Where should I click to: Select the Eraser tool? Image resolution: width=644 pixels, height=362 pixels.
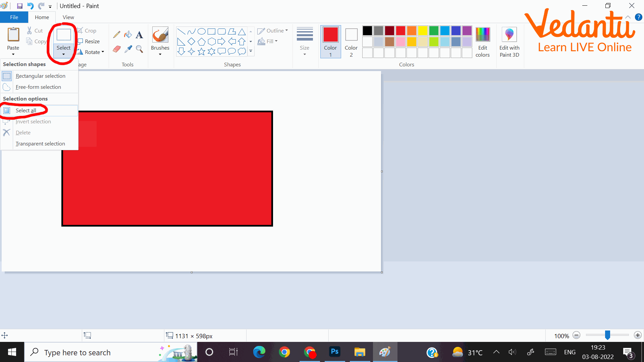(x=116, y=49)
